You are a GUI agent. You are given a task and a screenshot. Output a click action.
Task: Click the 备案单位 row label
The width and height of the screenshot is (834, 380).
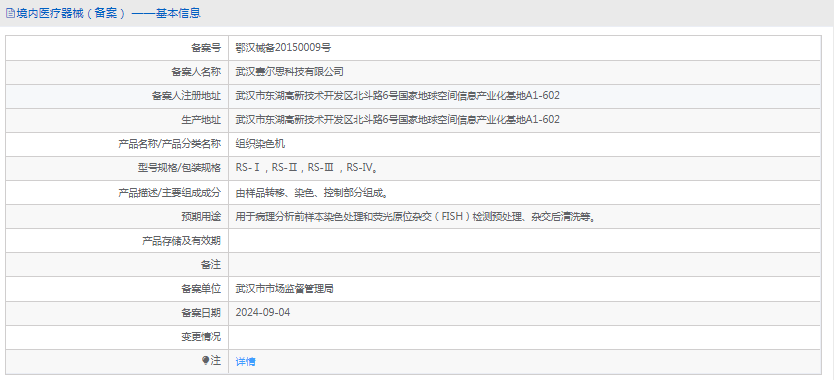pyautogui.click(x=201, y=289)
